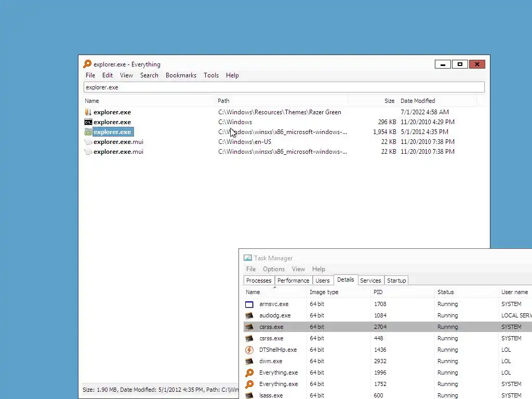Sort Task Manager by Name column
532x399 pixels.
[275, 292]
